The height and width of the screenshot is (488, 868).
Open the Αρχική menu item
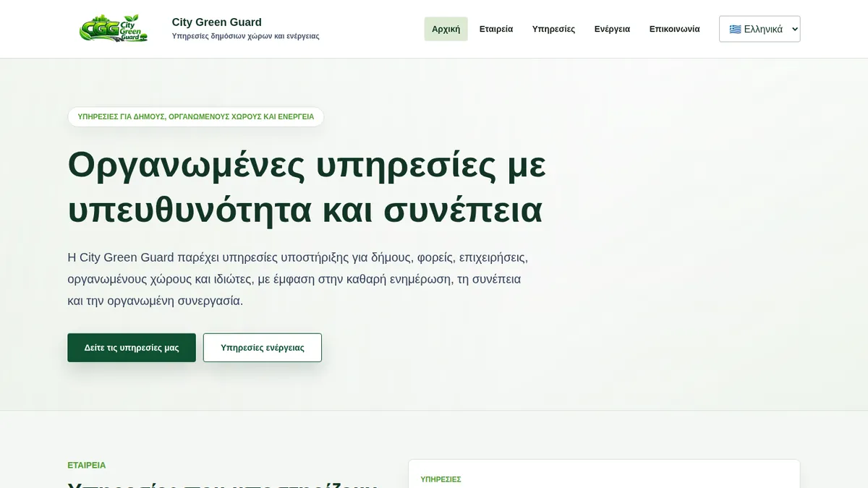point(446,29)
